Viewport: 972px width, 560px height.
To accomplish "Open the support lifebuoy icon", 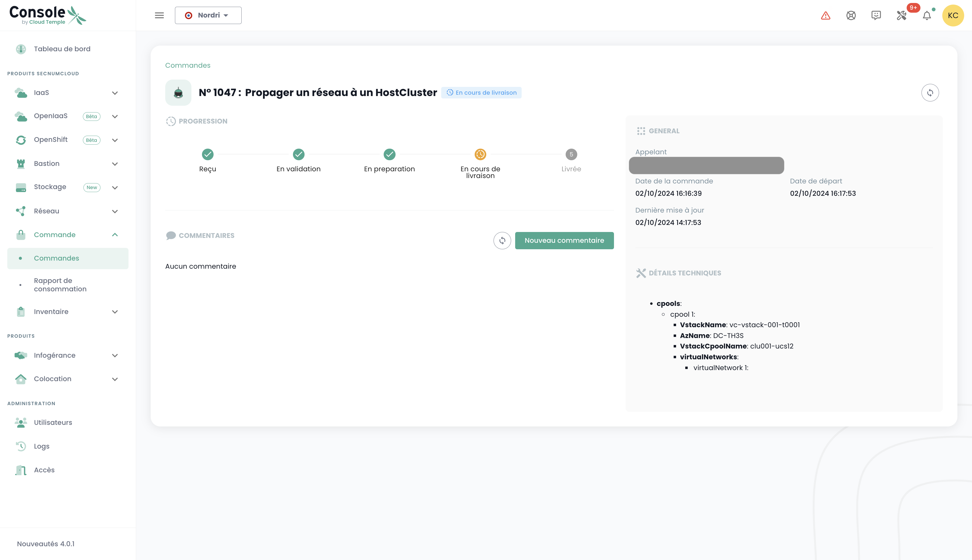I will (851, 15).
